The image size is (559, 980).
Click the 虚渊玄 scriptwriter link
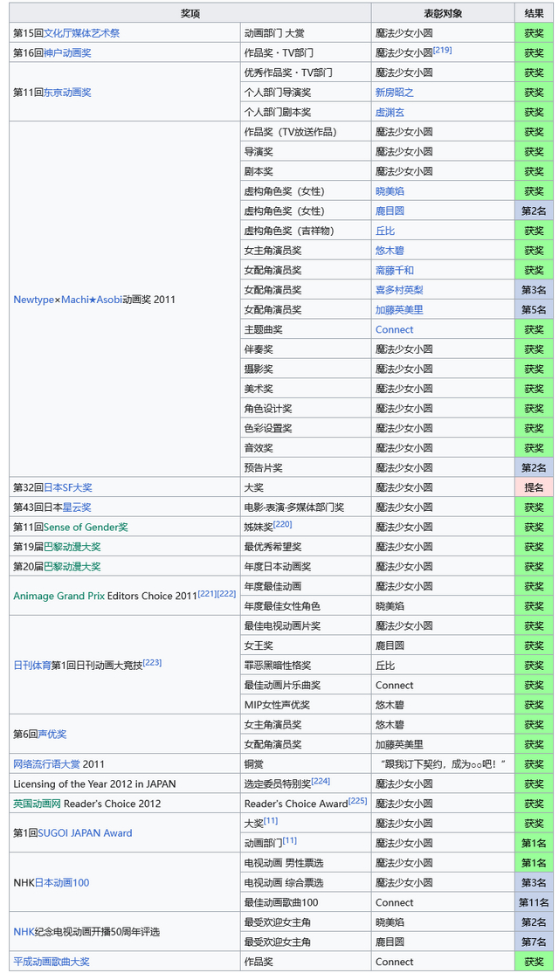[x=390, y=113]
